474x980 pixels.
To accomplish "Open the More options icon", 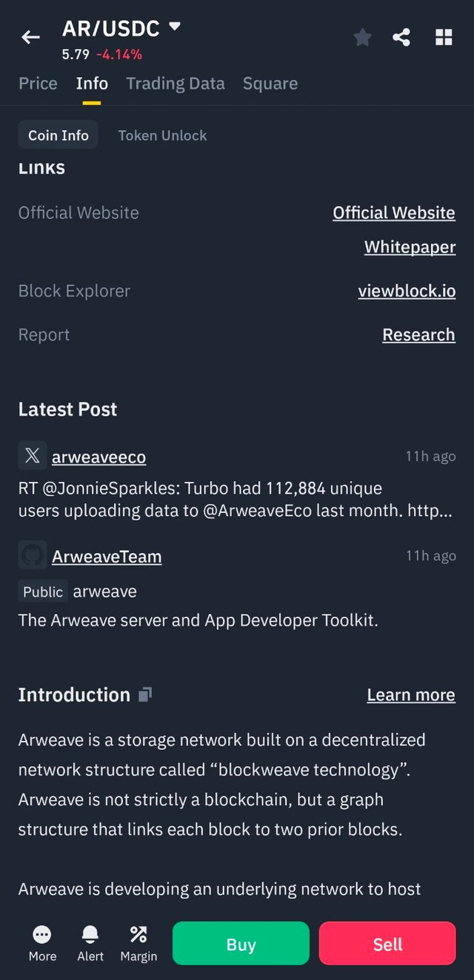I will coord(42,944).
